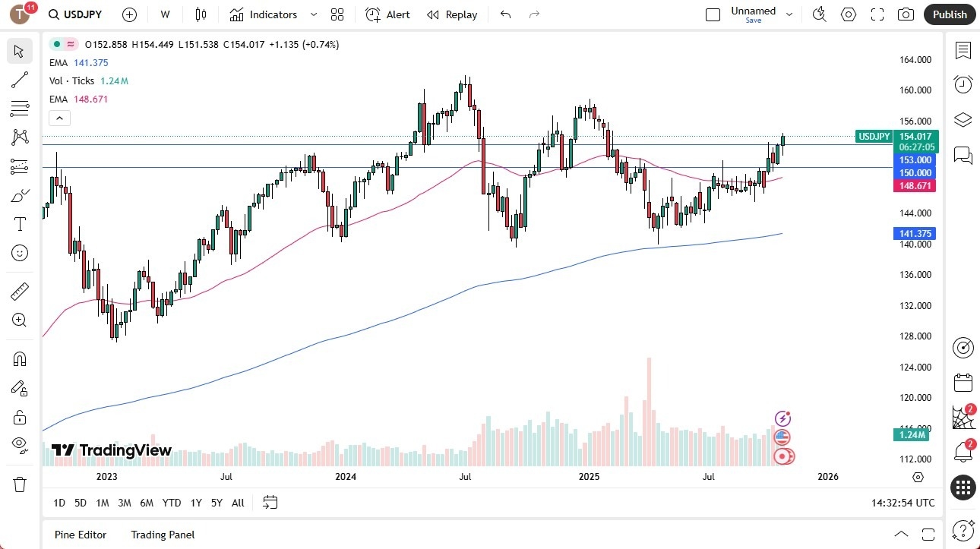This screenshot has width=980, height=549.
Task: Collapse the indicator legend chevron
Action: point(59,118)
